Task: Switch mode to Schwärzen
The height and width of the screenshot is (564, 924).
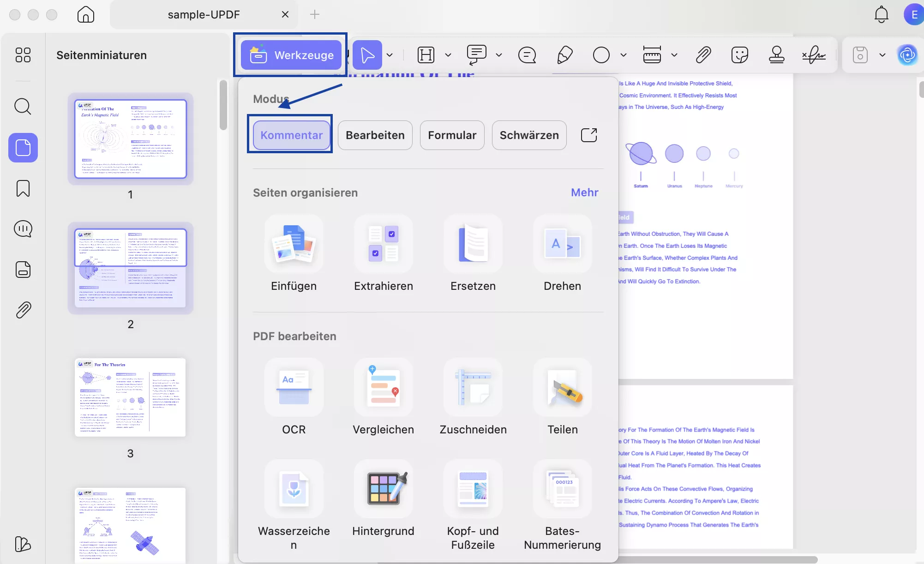Action: click(x=529, y=135)
